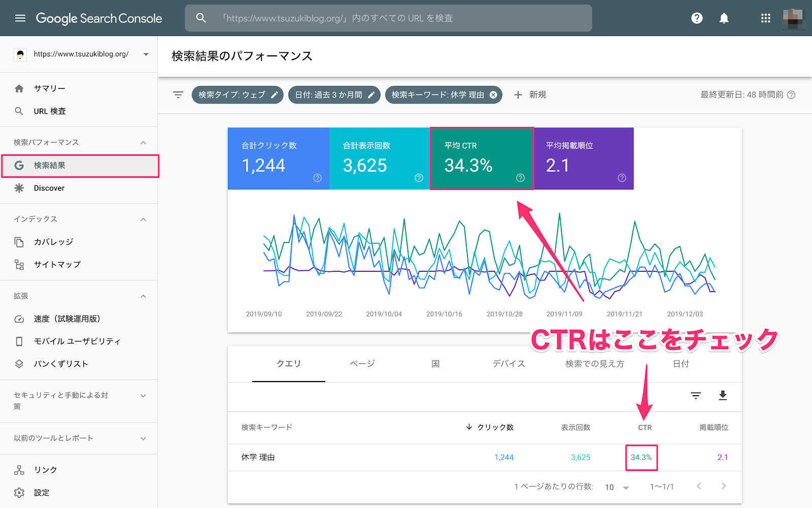Expand 以前のツールとレポート section

(x=143, y=438)
